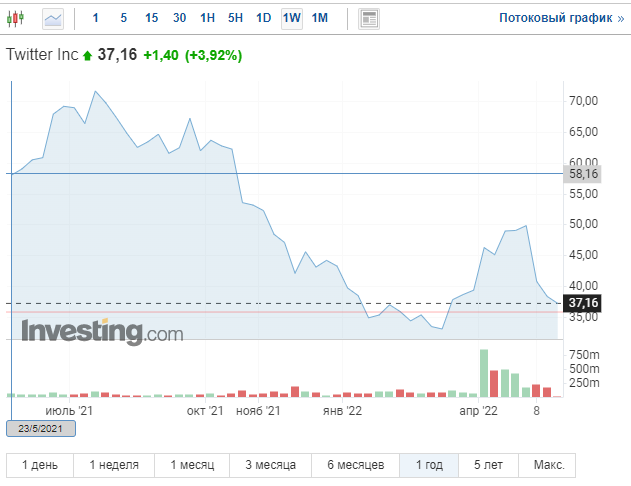This screenshot has width=631, height=486.
Task: Click the 65,00 price axis label
Action: coord(583,132)
